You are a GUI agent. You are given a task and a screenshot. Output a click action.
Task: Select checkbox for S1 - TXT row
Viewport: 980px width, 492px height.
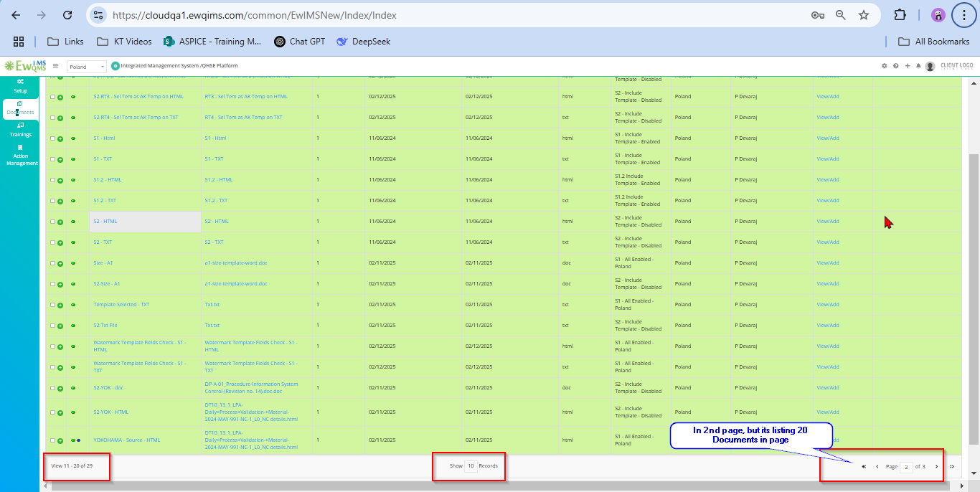coord(52,159)
